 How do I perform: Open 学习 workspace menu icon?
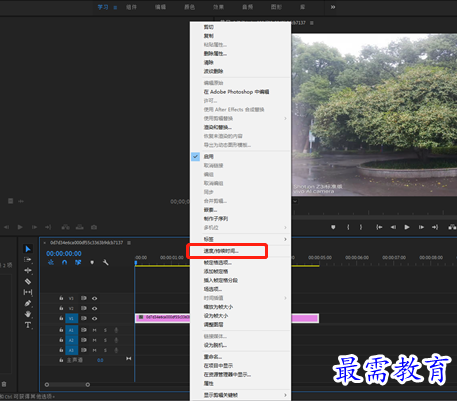(115, 7)
